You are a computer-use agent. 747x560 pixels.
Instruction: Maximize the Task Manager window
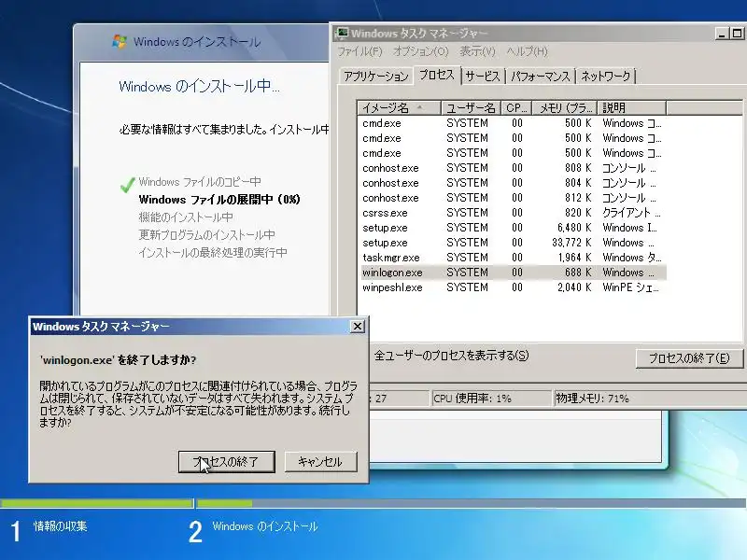coord(737,34)
